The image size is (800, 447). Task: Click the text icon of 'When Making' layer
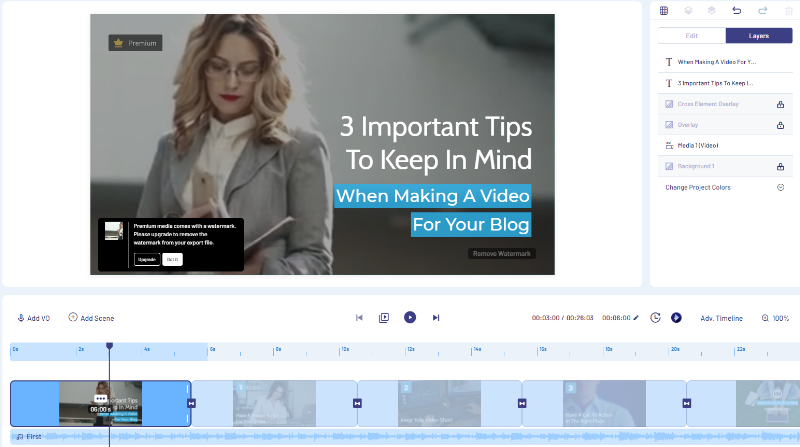click(669, 62)
